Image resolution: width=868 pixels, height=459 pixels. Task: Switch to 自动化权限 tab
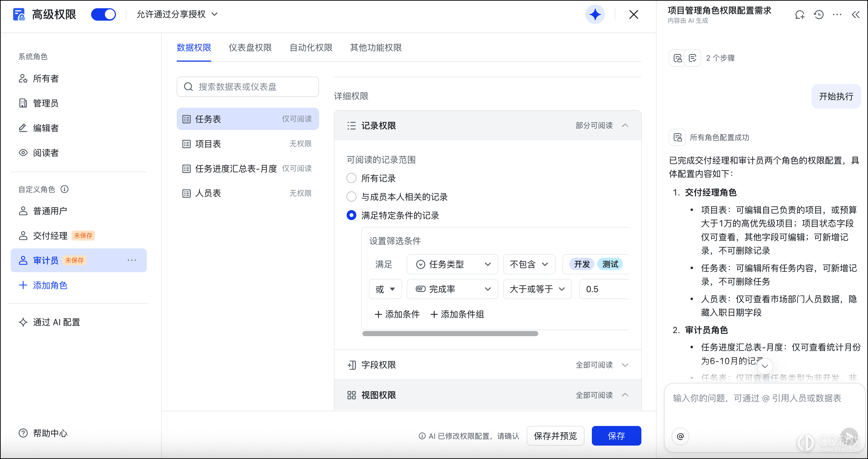(311, 47)
